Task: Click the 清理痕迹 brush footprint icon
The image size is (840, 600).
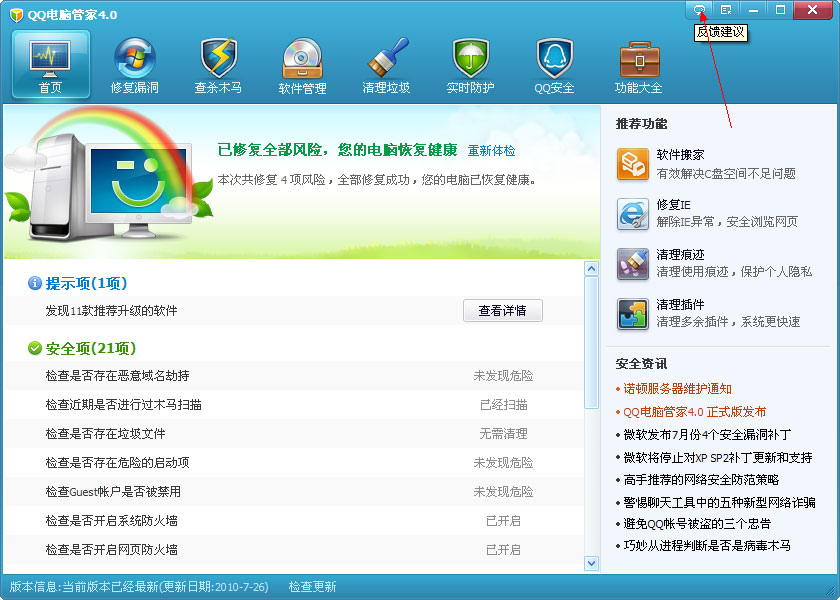Action: [633, 264]
